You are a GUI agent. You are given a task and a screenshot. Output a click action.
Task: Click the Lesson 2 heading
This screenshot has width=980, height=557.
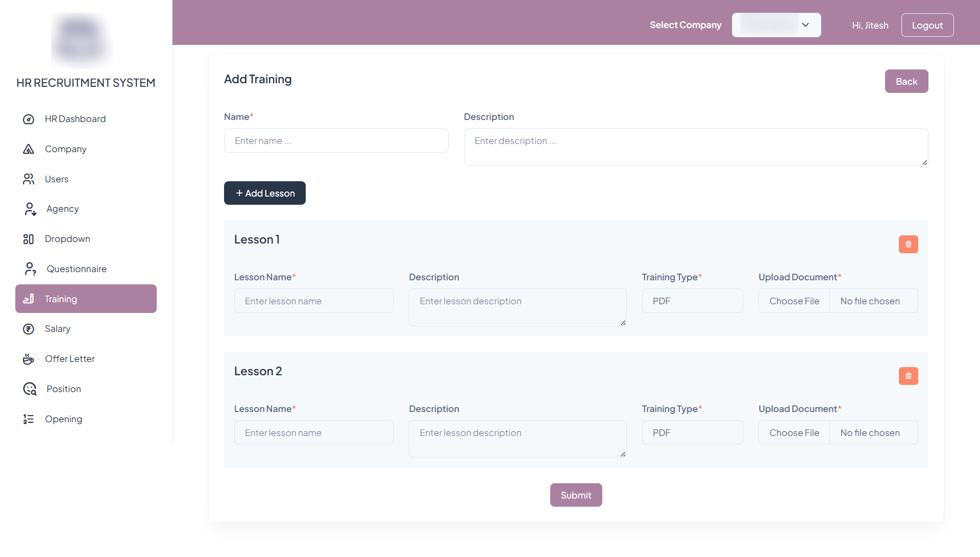pyautogui.click(x=258, y=372)
